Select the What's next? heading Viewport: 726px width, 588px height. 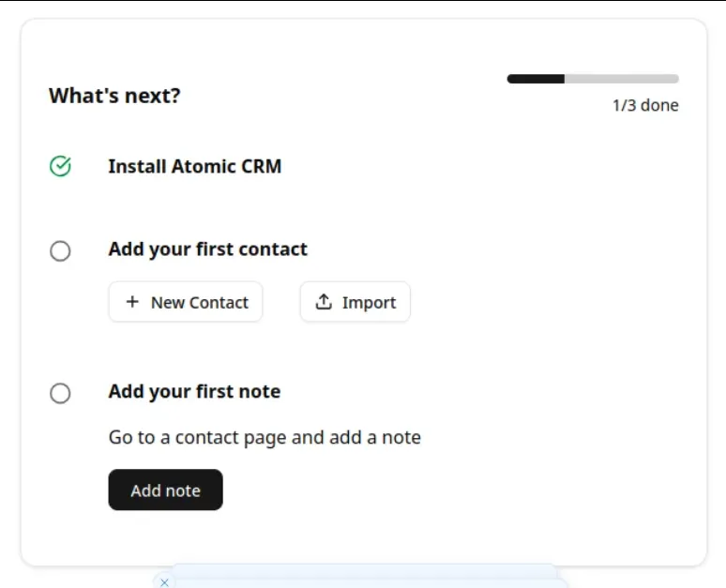click(114, 96)
